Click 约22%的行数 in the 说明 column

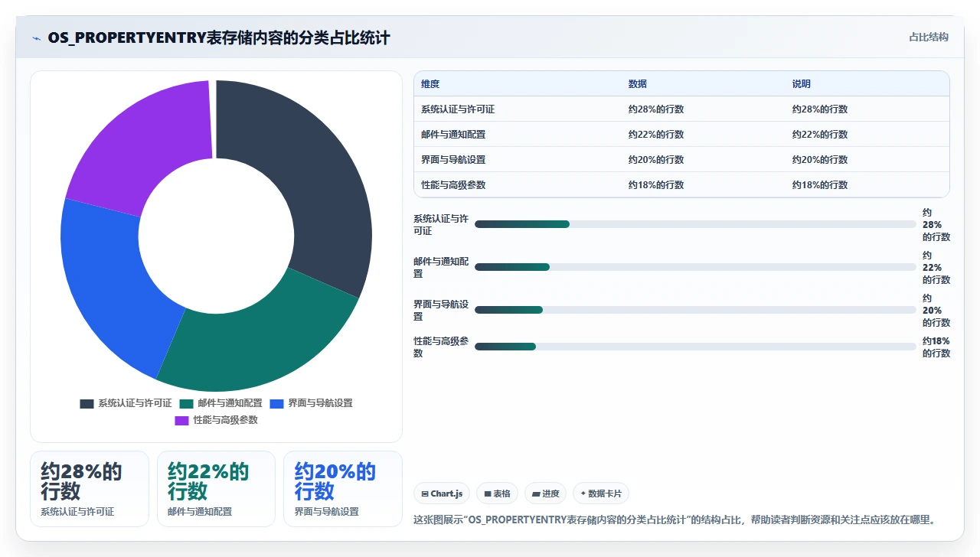pos(820,135)
